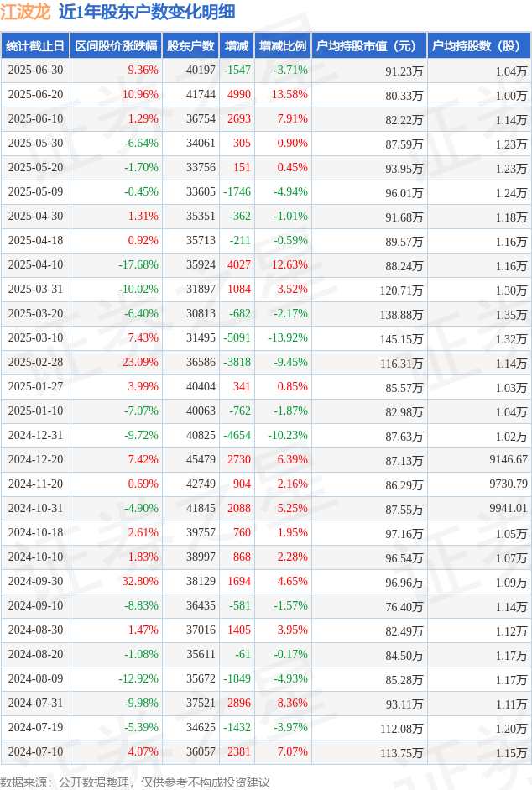Select the 9146.67 shares-per-holder cell
532x790 pixels.
click(509, 459)
